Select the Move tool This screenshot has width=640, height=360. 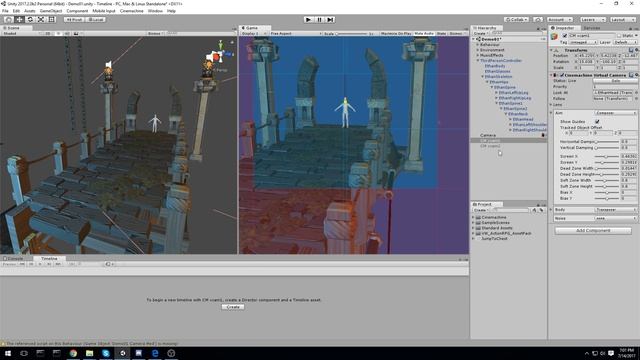(x=19, y=19)
